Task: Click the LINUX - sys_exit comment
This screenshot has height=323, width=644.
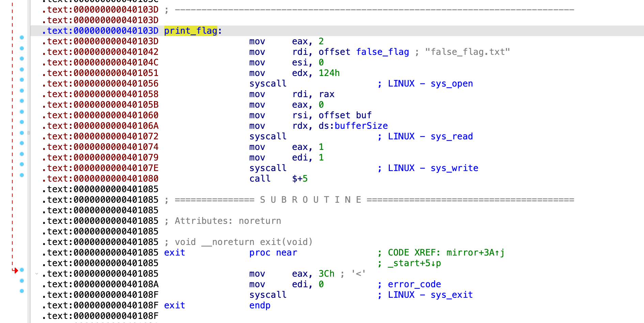Action: click(x=430, y=295)
